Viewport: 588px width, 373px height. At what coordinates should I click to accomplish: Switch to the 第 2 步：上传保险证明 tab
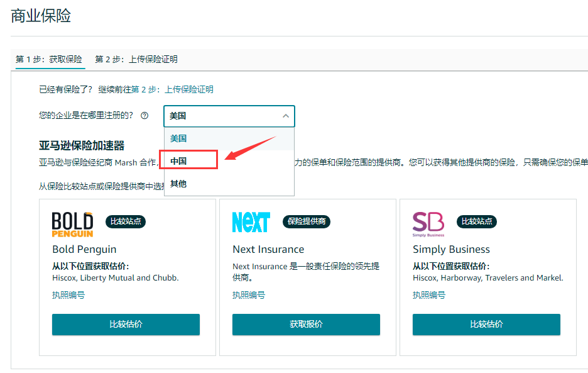click(x=136, y=59)
